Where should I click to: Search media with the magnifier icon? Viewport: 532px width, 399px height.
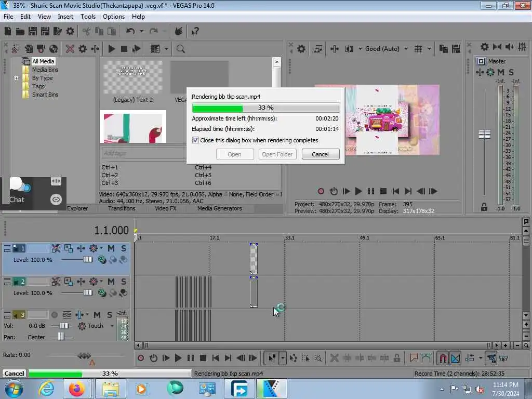[180, 49]
